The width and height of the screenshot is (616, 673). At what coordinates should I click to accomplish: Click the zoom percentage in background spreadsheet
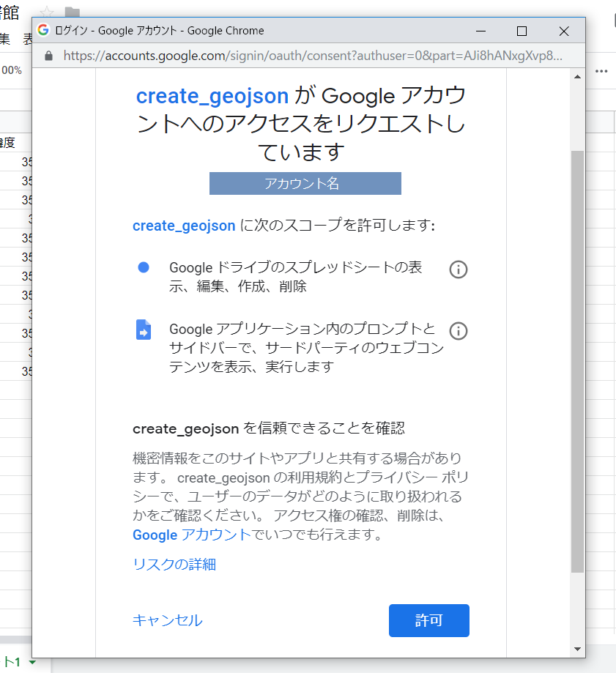(12, 70)
